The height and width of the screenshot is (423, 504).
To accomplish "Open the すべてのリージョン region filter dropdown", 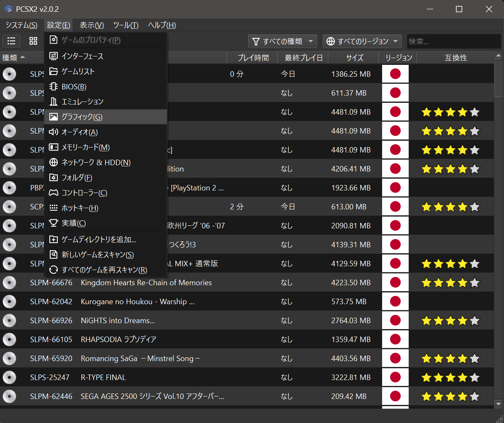I will (x=362, y=41).
